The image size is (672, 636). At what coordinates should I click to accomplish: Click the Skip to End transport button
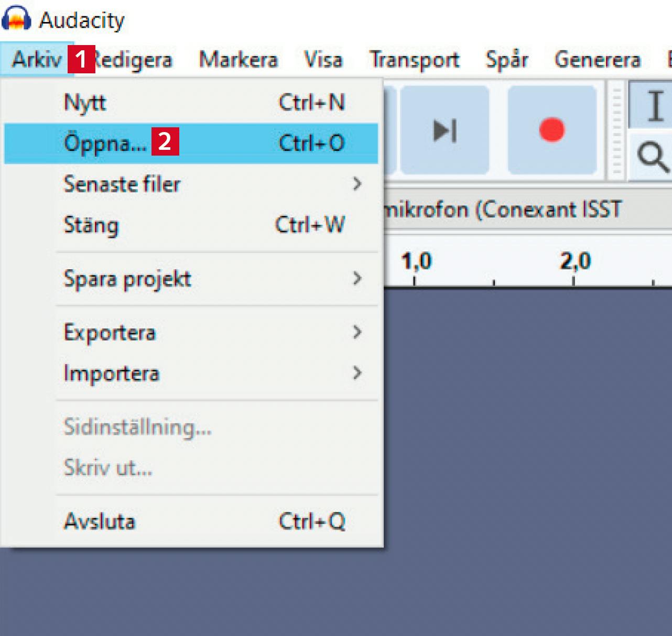(x=445, y=130)
